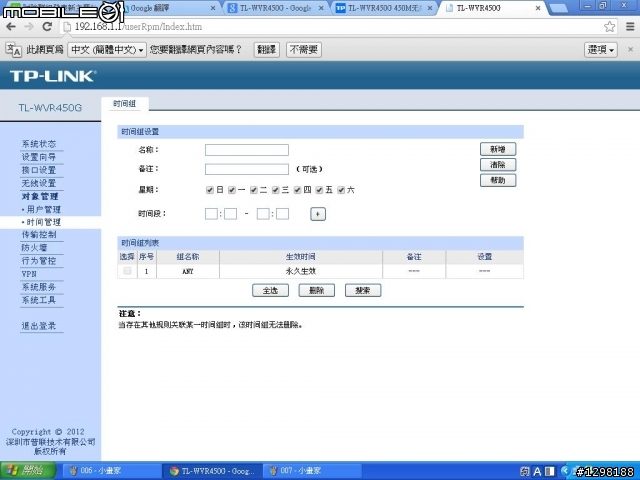Screen dimensions: 640x480
Task: Open 防火墙 in sidebar menu
Action: [35, 248]
